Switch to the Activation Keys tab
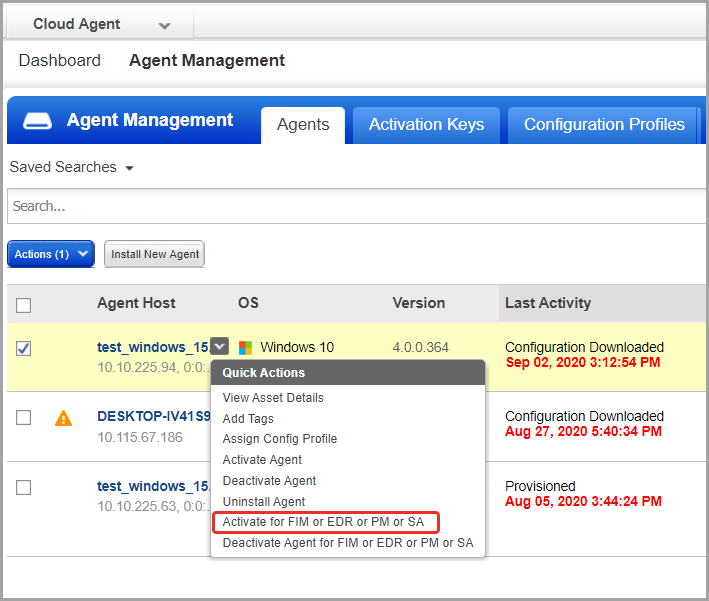This screenshot has width=709, height=601. coord(426,125)
